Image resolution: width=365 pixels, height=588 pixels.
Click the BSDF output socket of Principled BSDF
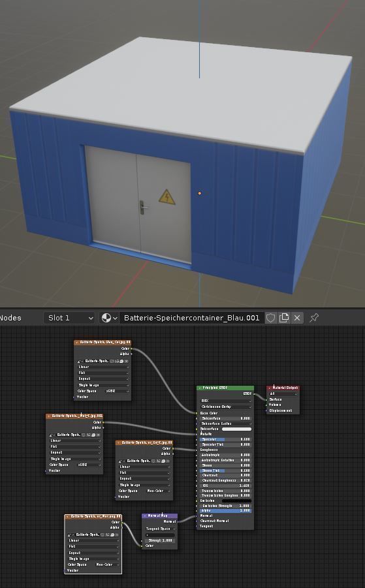tap(254, 394)
